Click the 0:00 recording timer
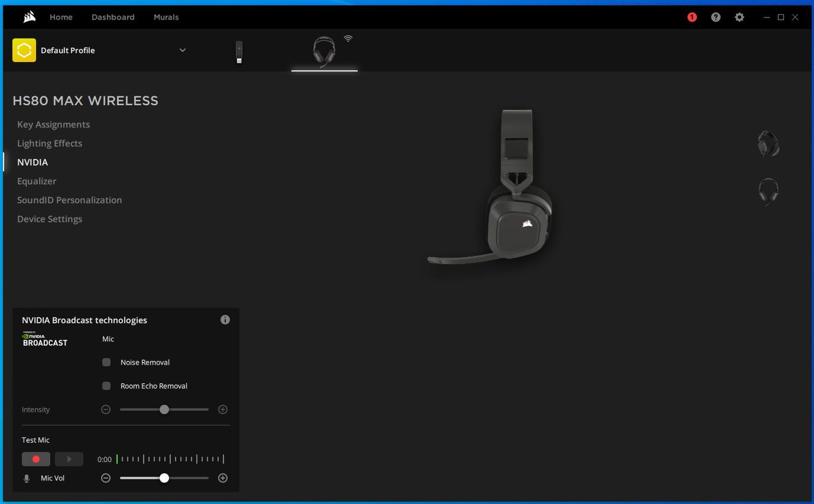This screenshot has height=504, width=814. [105, 459]
